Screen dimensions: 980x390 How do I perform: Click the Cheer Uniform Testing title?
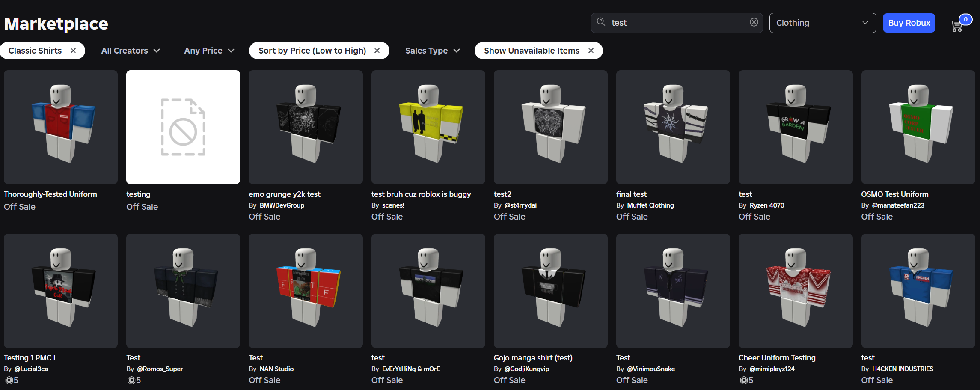point(777,358)
